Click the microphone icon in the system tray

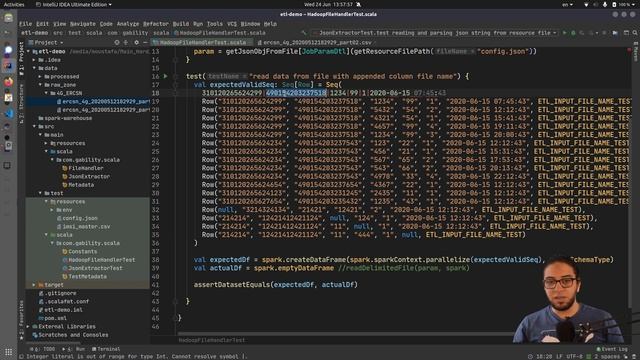pyautogui.click(x=605, y=4)
